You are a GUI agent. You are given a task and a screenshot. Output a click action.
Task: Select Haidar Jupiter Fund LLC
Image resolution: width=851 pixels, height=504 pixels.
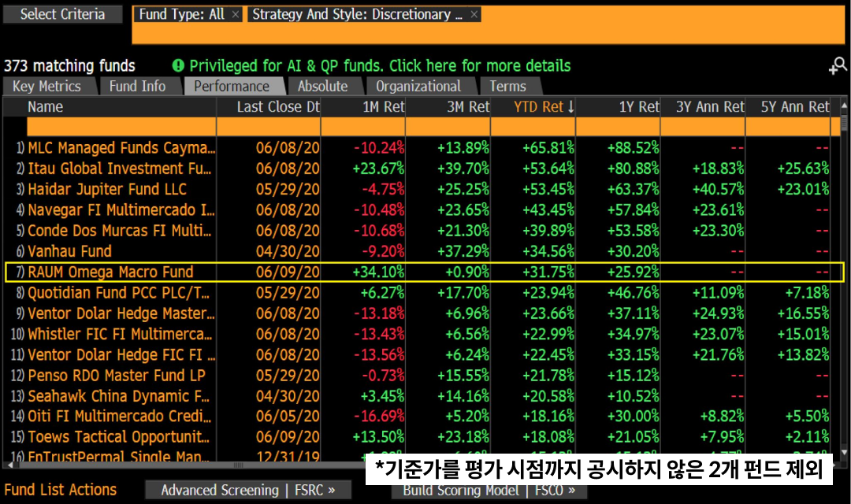pyautogui.click(x=107, y=189)
